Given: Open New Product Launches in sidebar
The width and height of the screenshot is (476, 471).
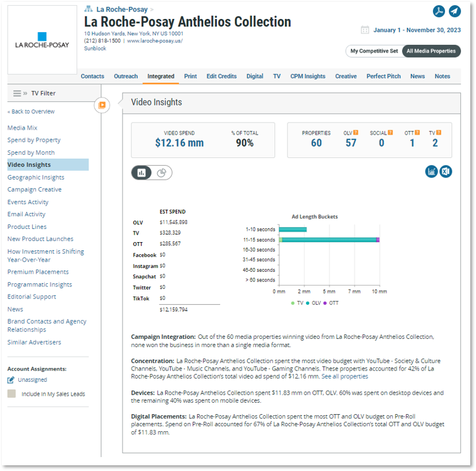Looking at the screenshot, I should (x=40, y=239).
